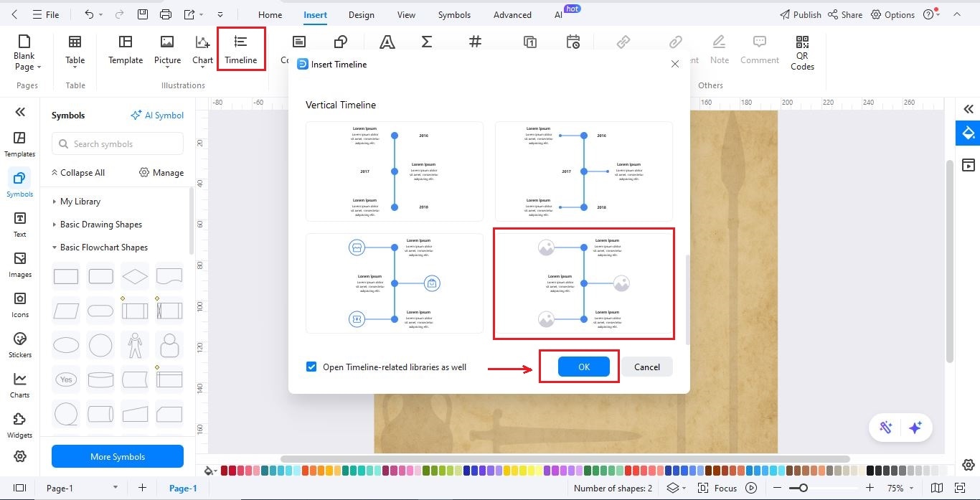
Task: Insert a Blank Page
Action: click(27, 52)
